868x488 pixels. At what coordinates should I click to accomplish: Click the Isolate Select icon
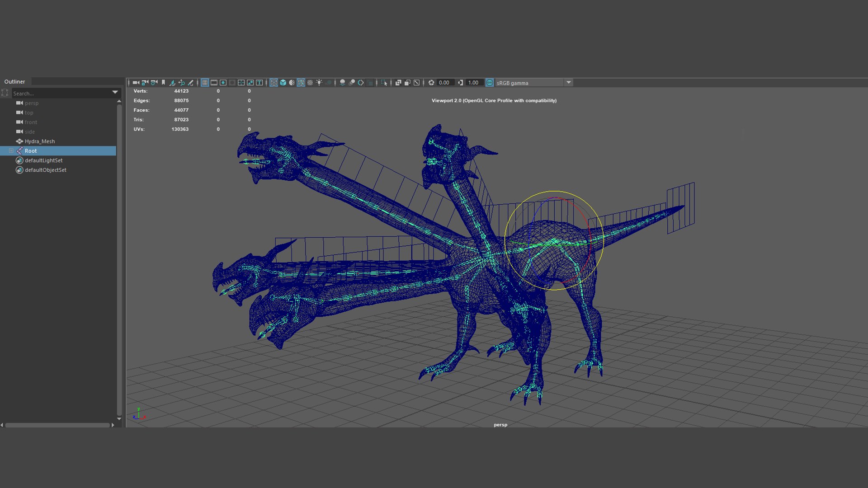(x=384, y=83)
